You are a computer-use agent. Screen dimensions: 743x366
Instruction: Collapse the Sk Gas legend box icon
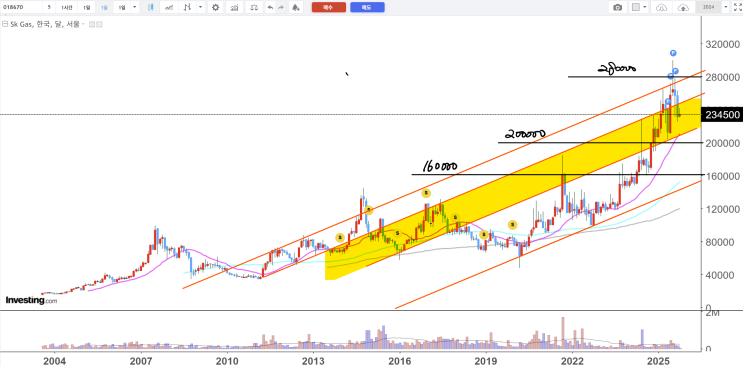point(5,23)
